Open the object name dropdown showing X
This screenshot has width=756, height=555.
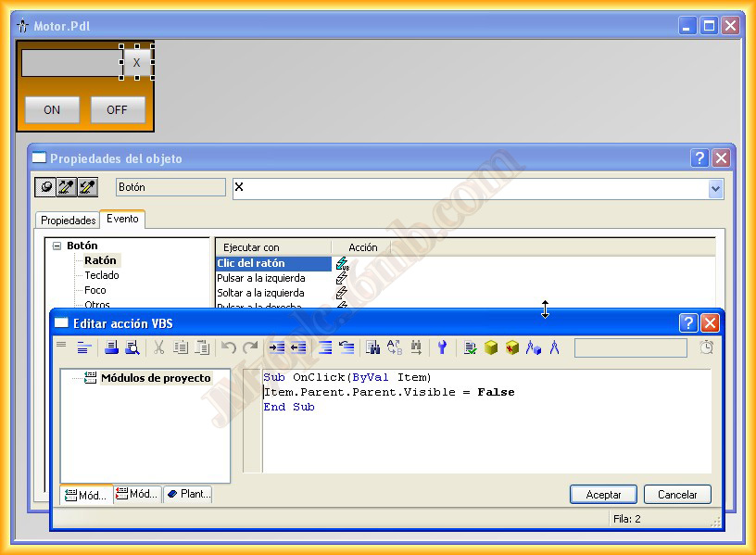(715, 189)
